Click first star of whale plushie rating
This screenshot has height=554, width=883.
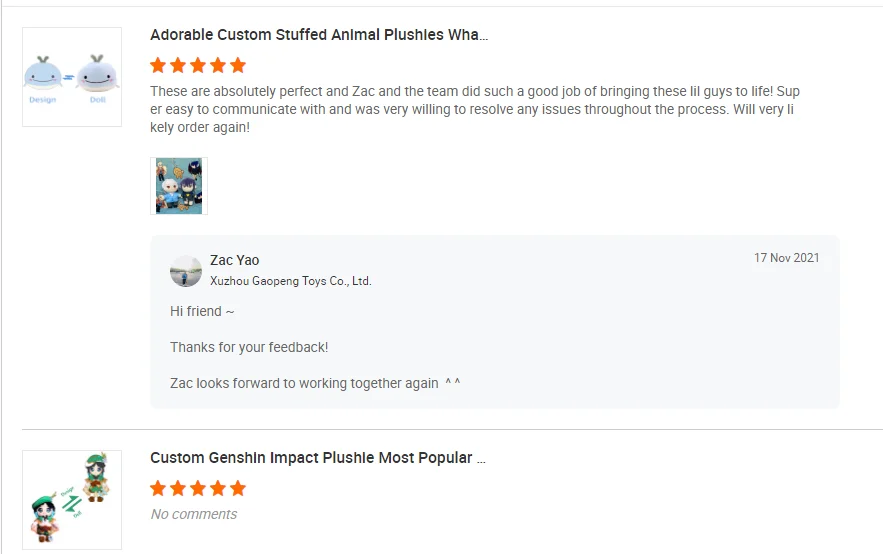[x=158, y=66]
